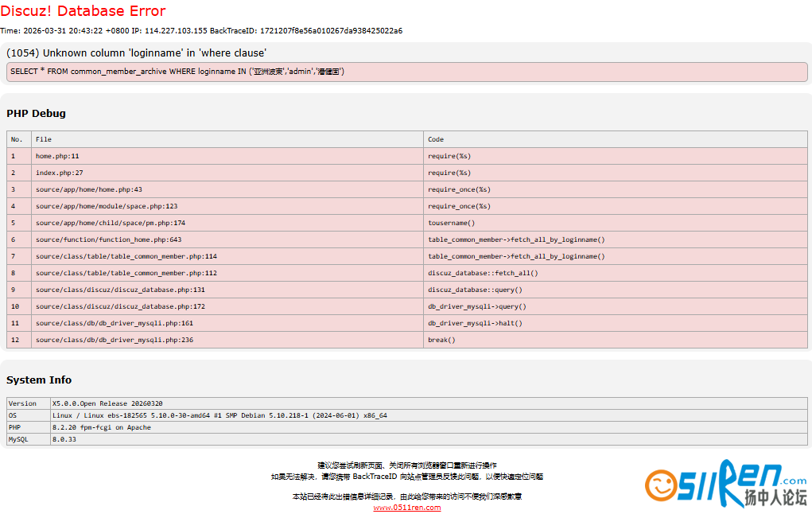812x514 pixels.
Task: Select source/app/home/child/space/pm.php:174 cell
Action: (227, 223)
